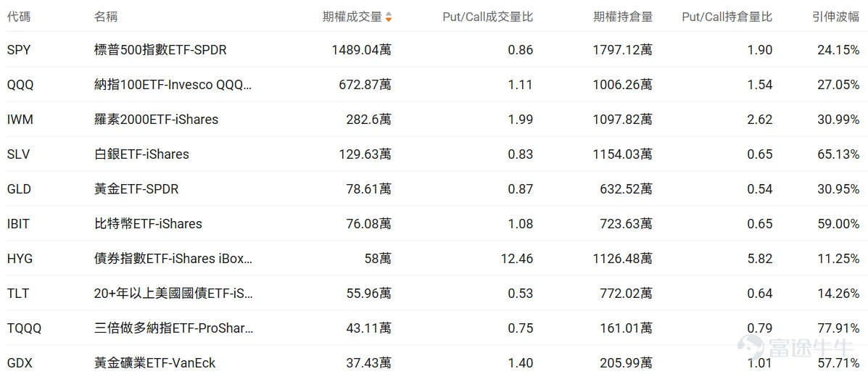Select the TQQQ ticker code
Viewport: 868px width, 374px height.
pos(25,328)
